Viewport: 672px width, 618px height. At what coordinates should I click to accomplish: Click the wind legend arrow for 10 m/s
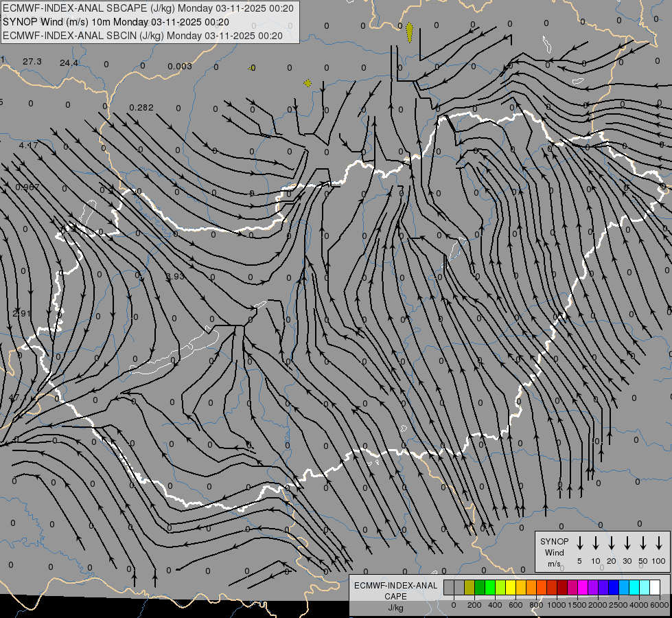tap(595, 543)
